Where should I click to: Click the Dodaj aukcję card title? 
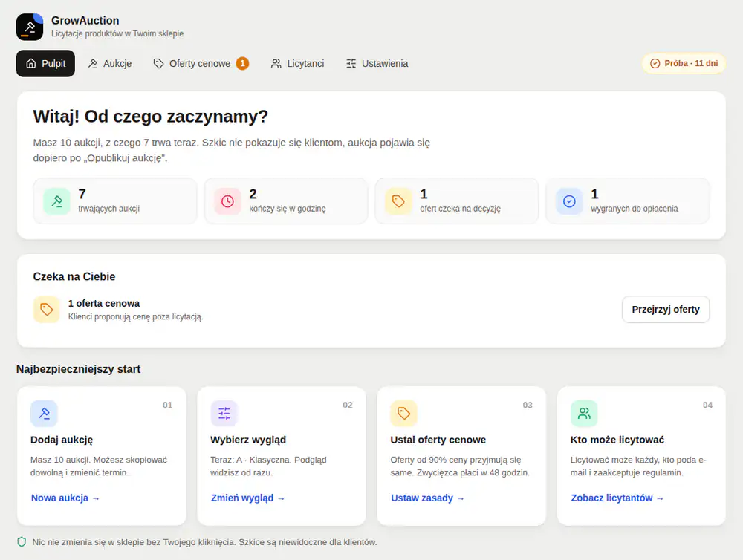(x=62, y=440)
